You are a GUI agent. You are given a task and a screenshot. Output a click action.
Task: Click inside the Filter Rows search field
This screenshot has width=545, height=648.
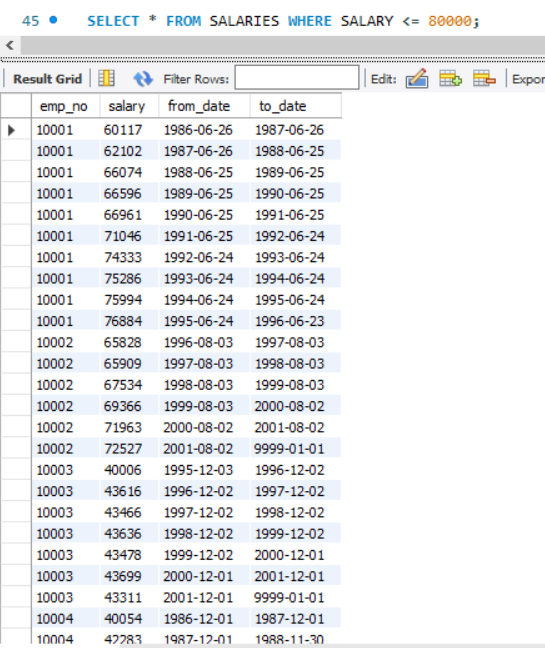coord(297,77)
